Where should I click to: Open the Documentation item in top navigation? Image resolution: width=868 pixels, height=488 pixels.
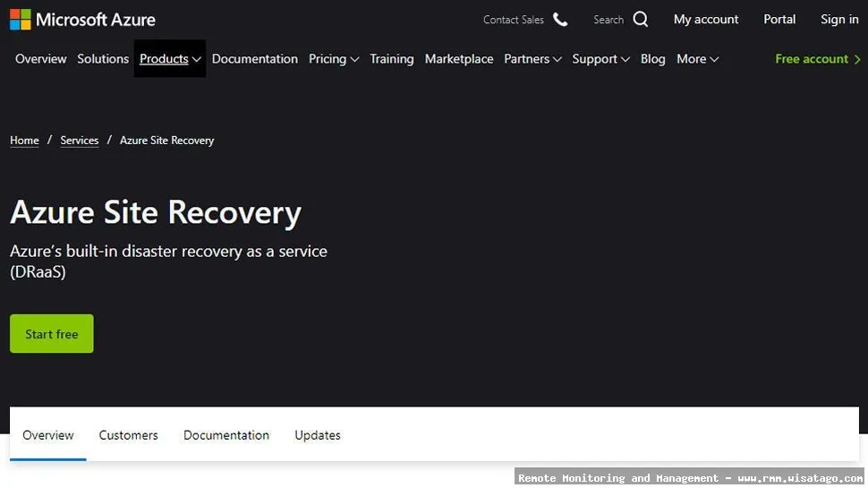(x=255, y=59)
